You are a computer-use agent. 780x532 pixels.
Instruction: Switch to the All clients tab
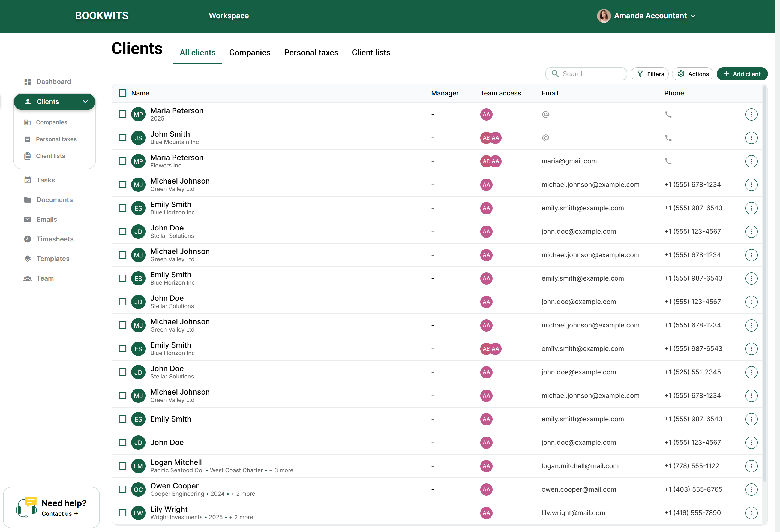[x=197, y=53]
